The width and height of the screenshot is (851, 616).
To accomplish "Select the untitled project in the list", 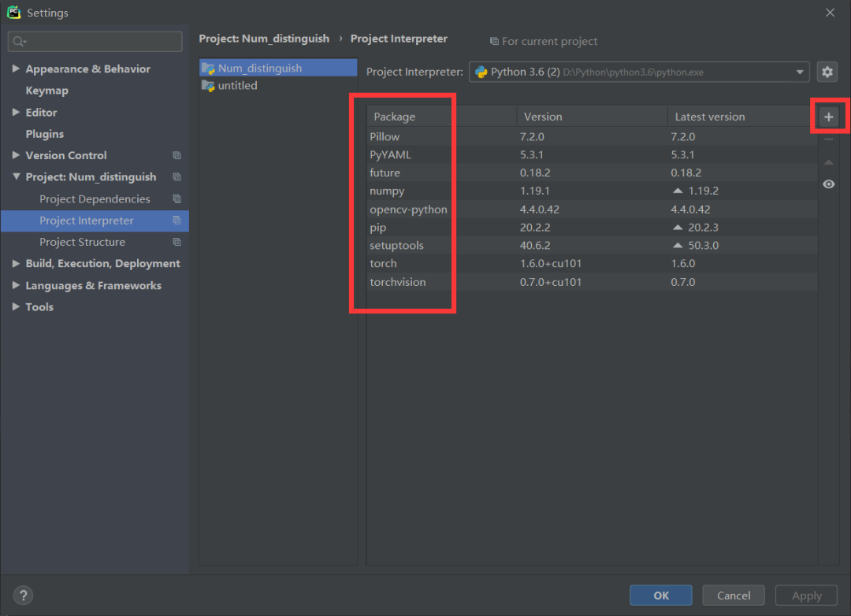I will (278, 85).
